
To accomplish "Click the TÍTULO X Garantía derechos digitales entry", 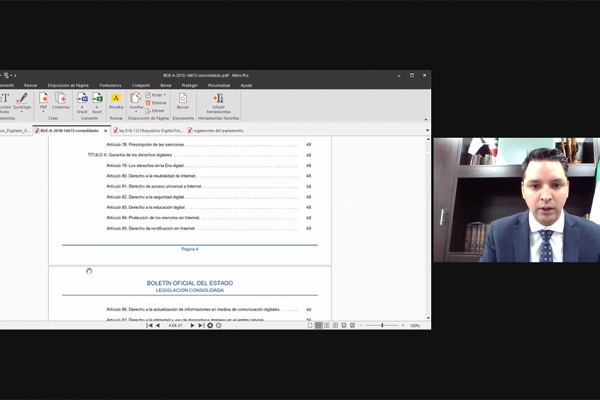I will [199, 155].
